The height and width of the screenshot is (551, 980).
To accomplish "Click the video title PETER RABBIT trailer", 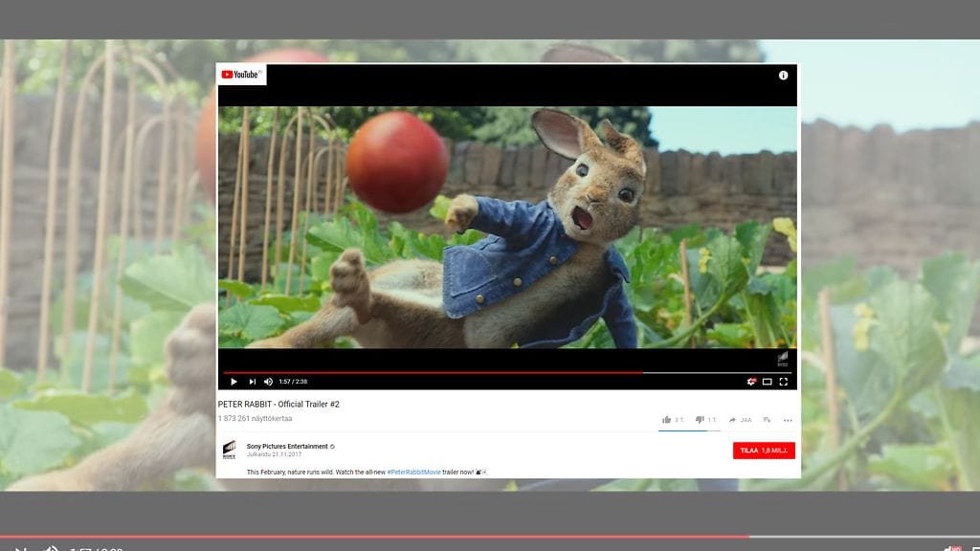I will (278, 404).
